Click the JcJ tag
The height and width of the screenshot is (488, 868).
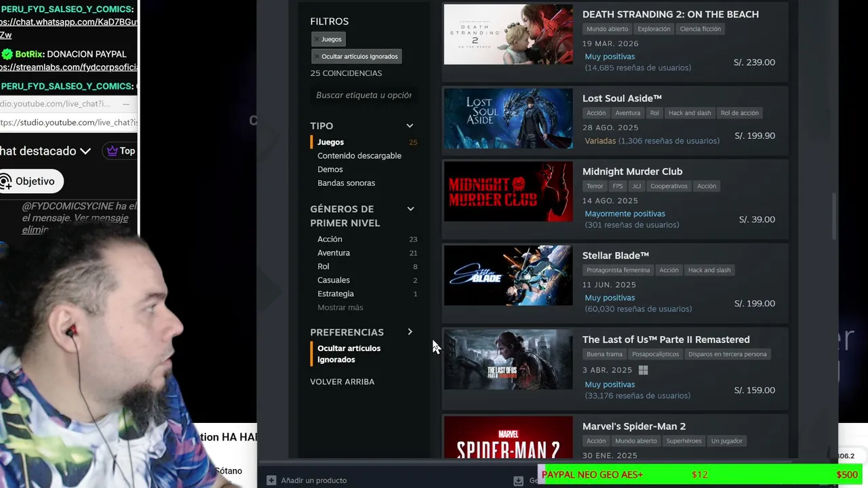tap(636, 186)
